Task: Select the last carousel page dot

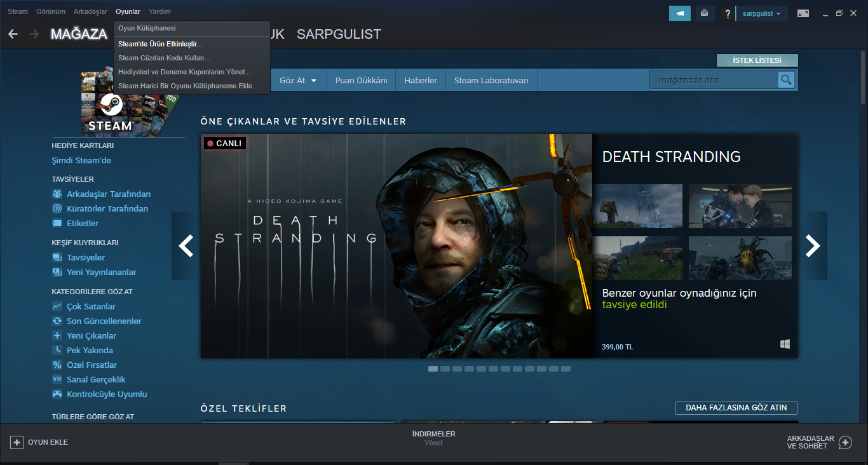Action: 566,368
